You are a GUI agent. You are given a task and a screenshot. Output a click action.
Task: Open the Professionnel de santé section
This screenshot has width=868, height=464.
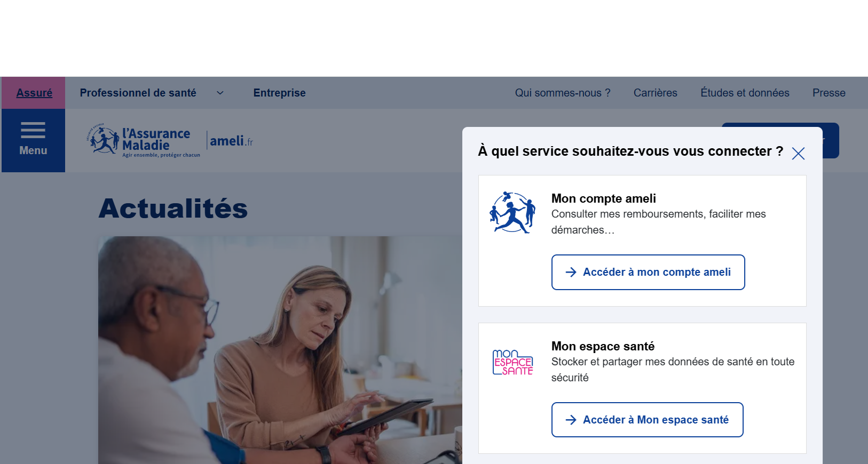(x=138, y=93)
